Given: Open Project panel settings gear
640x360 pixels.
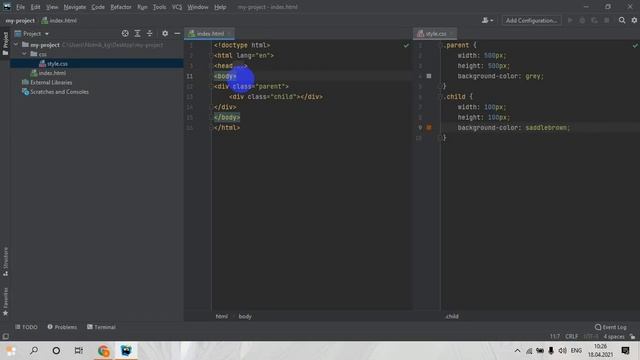Looking at the screenshot, I should 165,33.
